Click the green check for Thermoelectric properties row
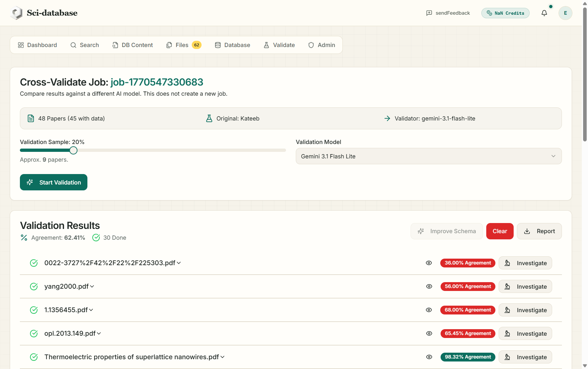Viewport: 588px width, 369px height. (x=34, y=357)
